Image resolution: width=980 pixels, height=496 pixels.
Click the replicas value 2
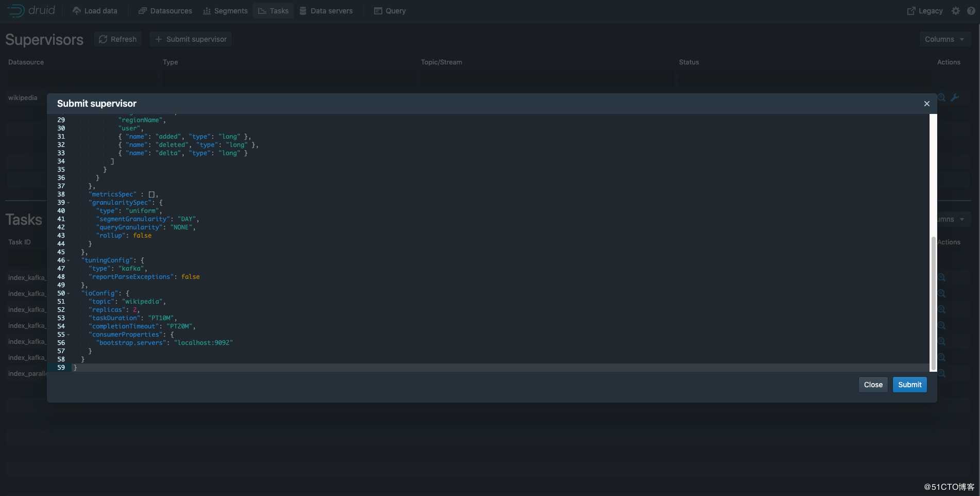[x=135, y=310]
